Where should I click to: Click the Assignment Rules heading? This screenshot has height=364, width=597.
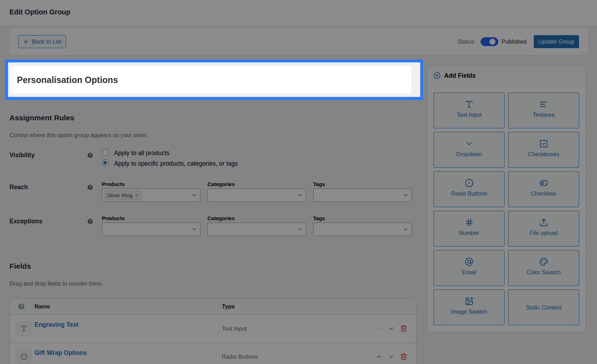tap(42, 118)
